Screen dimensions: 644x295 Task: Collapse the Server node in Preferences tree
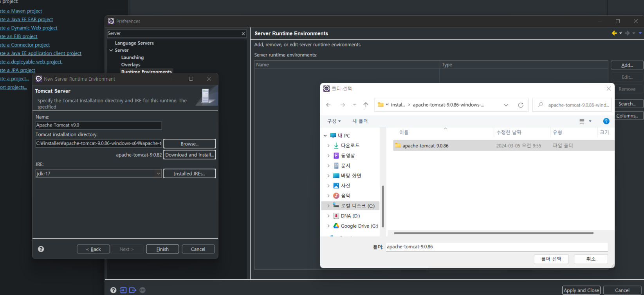(111, 51)
